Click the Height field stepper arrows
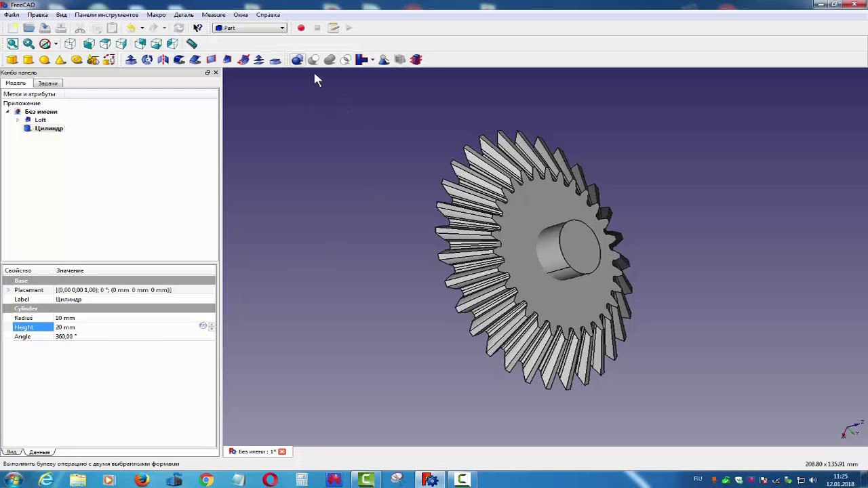Image resolution: width=868 pixels, height=488 pixels. (212, 327)
